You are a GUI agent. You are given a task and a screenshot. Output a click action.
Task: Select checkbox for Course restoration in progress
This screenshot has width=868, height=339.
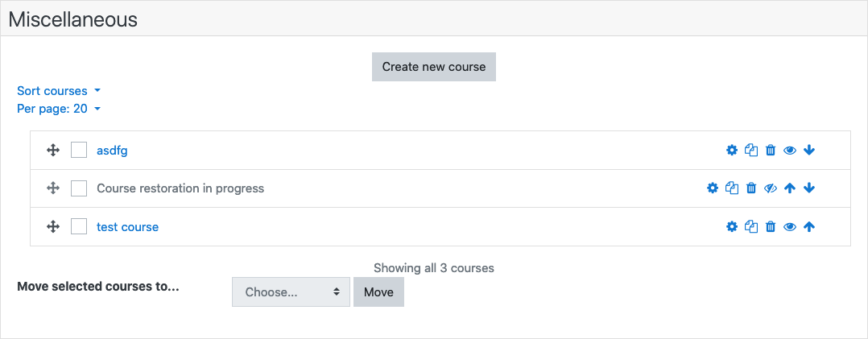(79, 188)
